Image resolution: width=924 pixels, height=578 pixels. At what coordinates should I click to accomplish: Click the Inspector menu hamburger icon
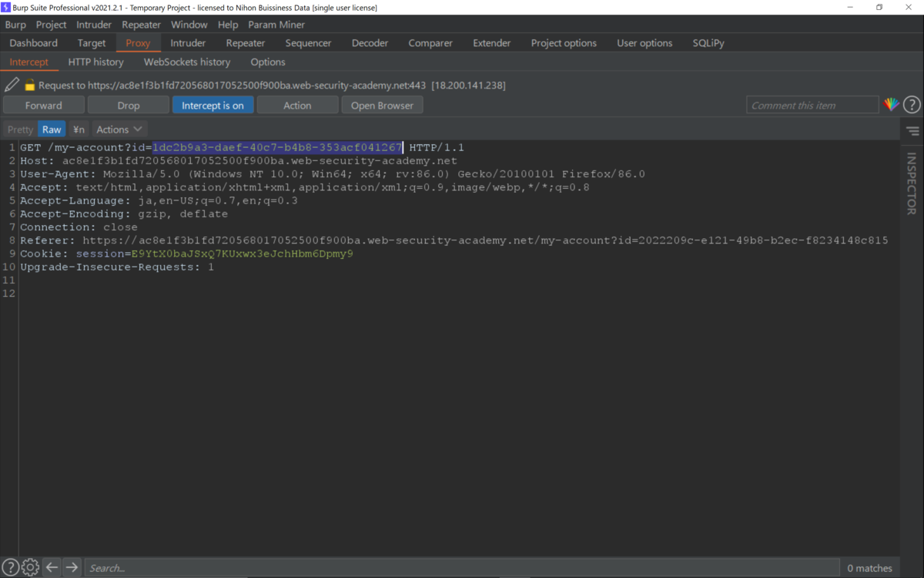coord(912,131)
